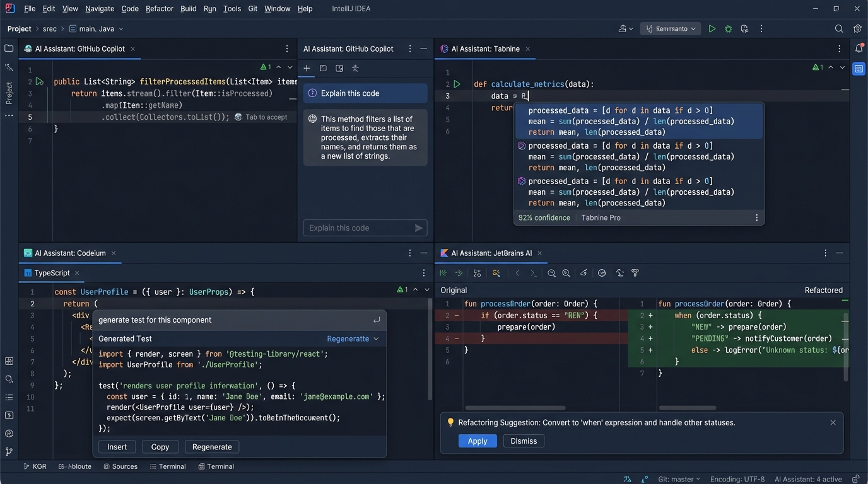Run the project with the green play icon
The image size is (868, 484).
coord(712,28)
